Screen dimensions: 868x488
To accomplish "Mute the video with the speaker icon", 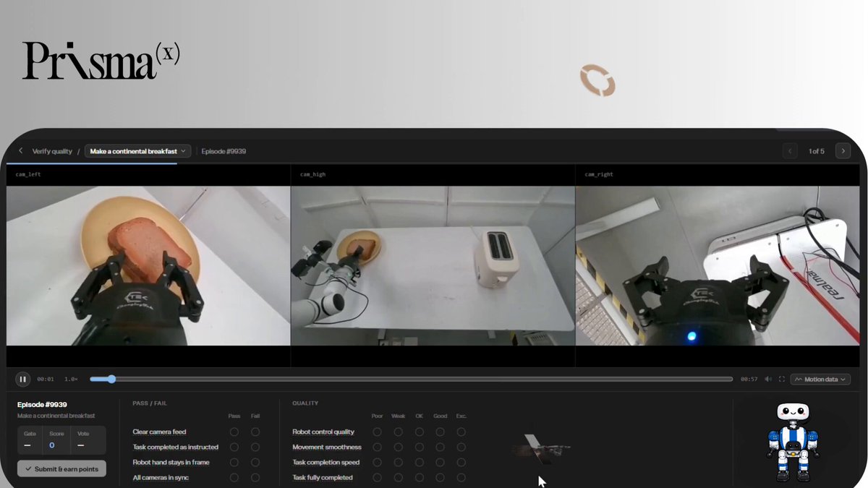I will tap(768, 379).
